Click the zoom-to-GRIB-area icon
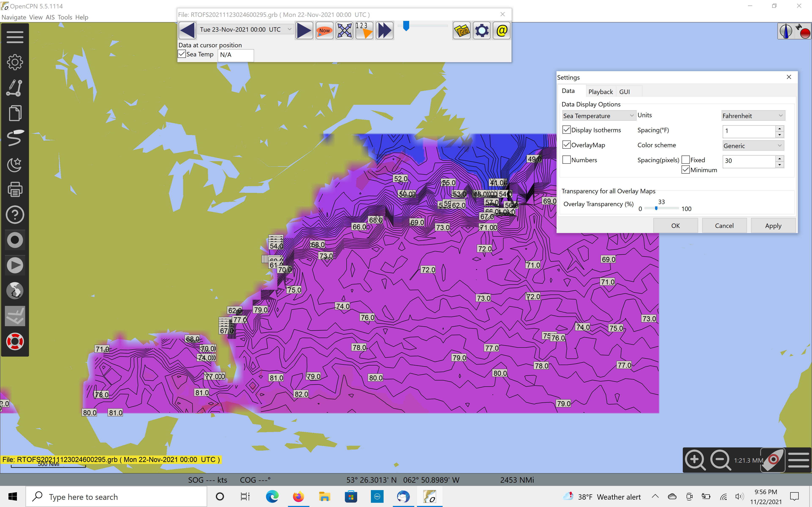 [344, 30]
